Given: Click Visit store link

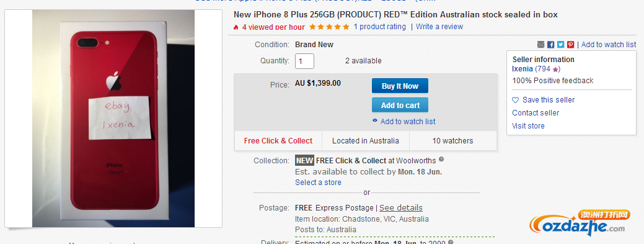Looking at the screenshot, I should (x=528, y=126).
